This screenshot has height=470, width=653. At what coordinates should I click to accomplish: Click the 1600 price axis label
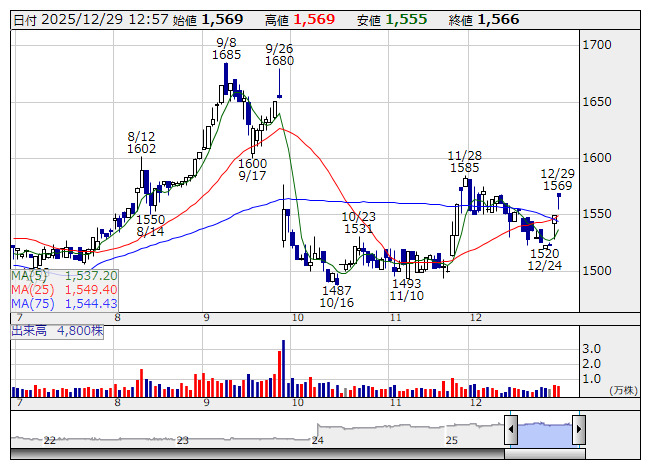(x=597, y=158)
